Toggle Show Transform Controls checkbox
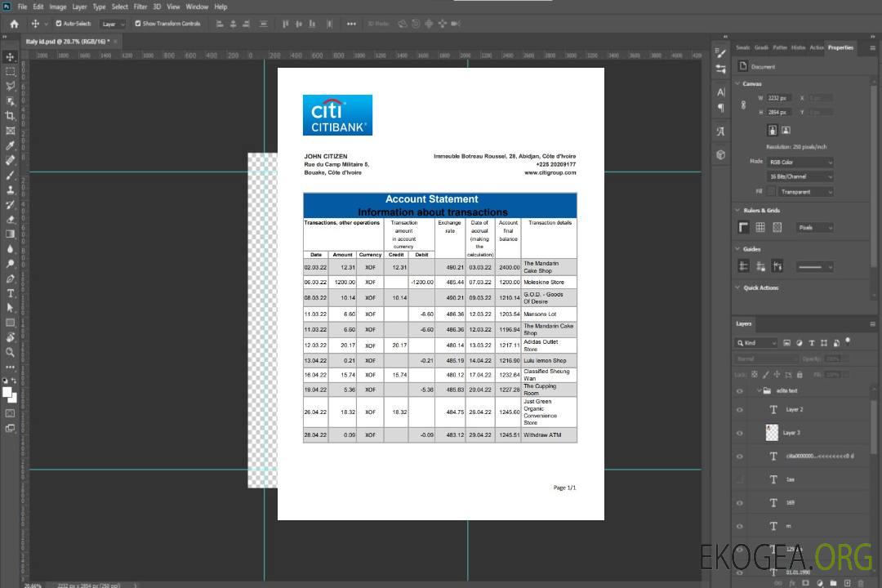 [138, 24]
